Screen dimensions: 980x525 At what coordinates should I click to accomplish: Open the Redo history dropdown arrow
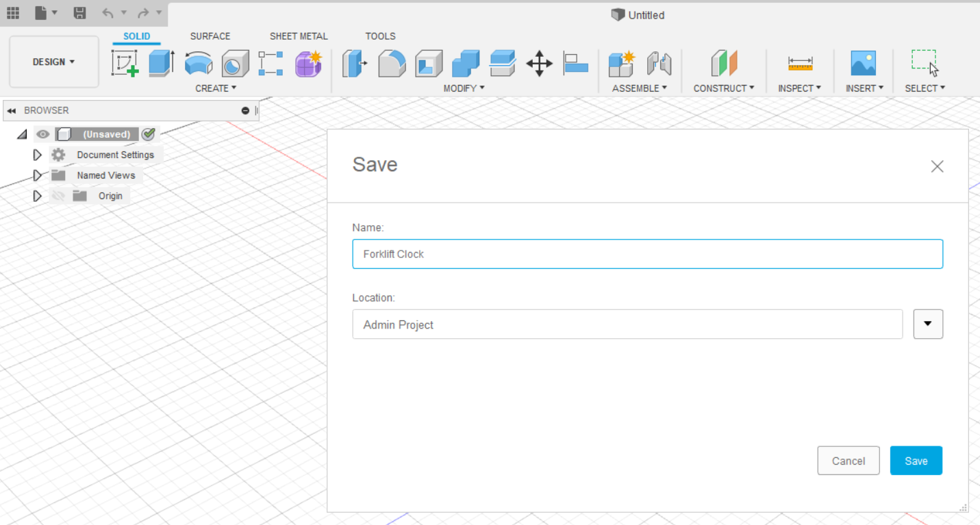tap(159, 12)
